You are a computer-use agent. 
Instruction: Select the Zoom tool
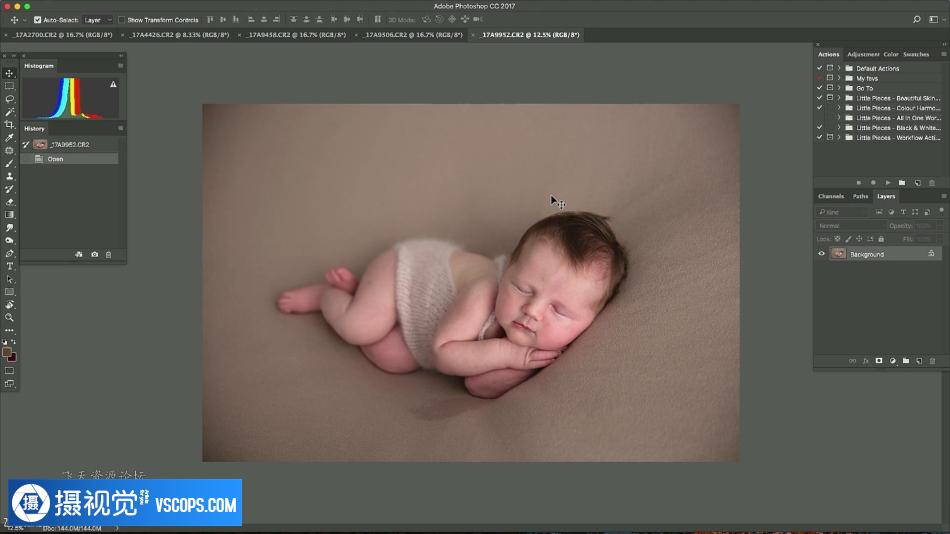9,318
